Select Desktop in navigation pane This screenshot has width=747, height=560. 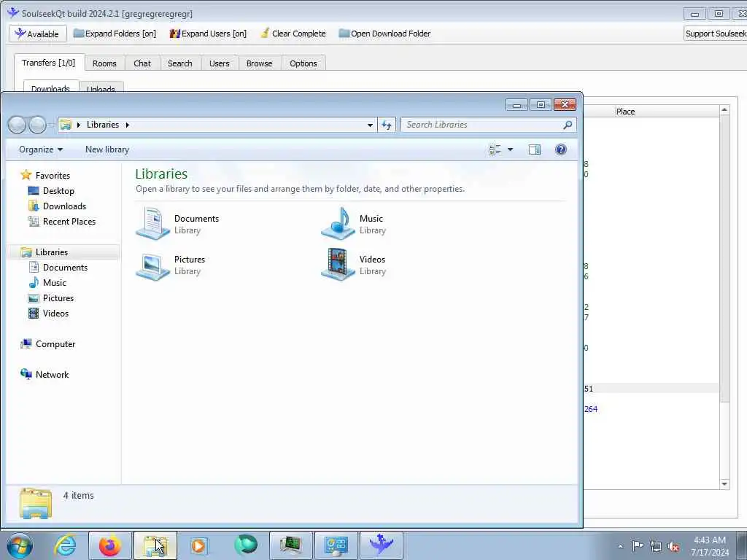tap(58, 191)
